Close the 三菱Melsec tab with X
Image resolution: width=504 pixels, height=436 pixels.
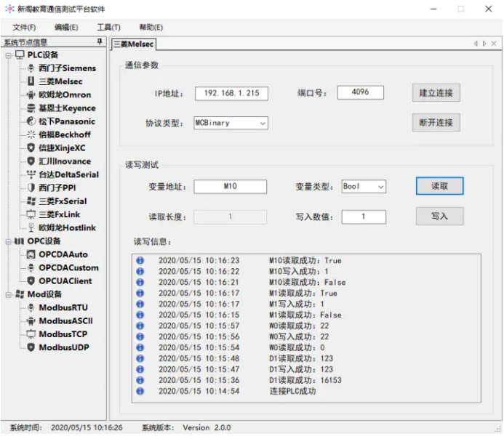coord(494,44)
